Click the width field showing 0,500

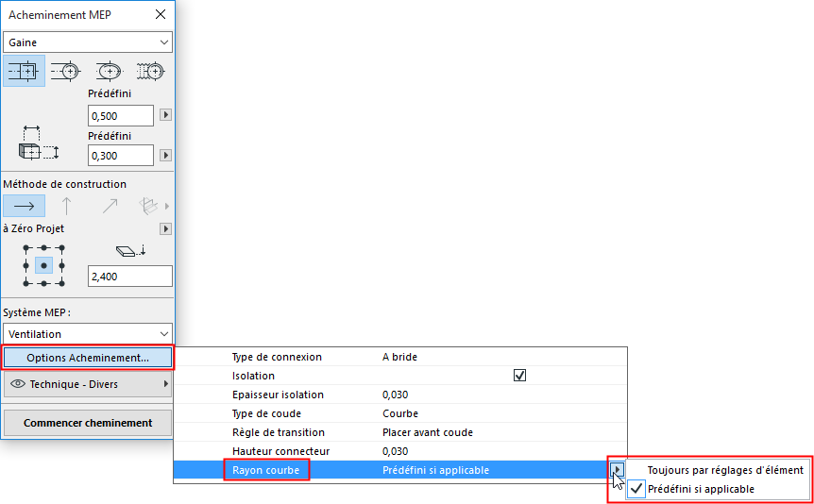pos(121,116)
